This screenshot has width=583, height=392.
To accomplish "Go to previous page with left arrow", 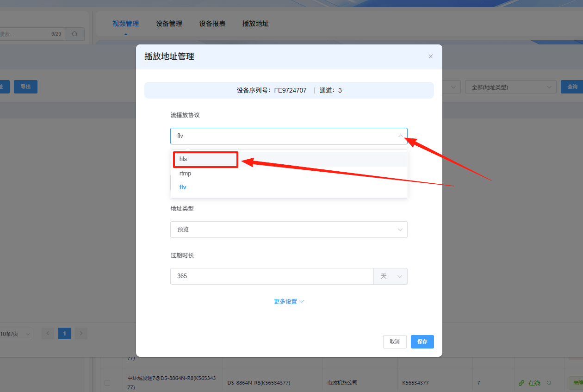I will tap(48, 333).
